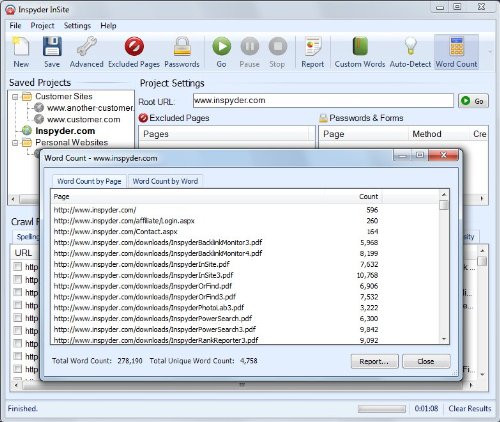This screenshot has height=422, width=500.
Task: Click the Passwords padlock icon
Action: click(182, 46)
